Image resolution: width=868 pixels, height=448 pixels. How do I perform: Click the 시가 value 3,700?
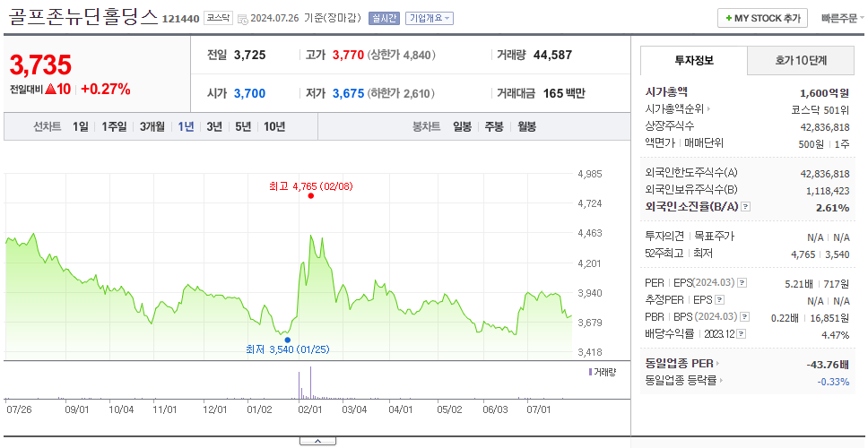(x=249, y=94)
